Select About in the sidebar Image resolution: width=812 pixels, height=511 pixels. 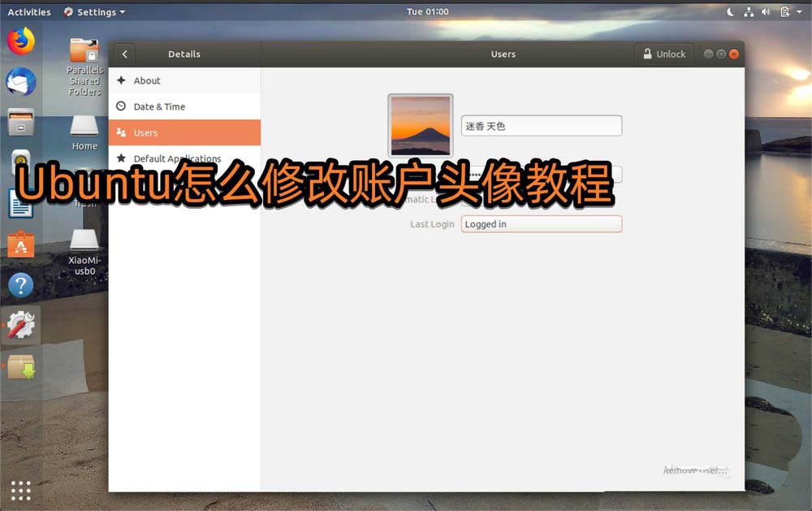coord(184,80)
